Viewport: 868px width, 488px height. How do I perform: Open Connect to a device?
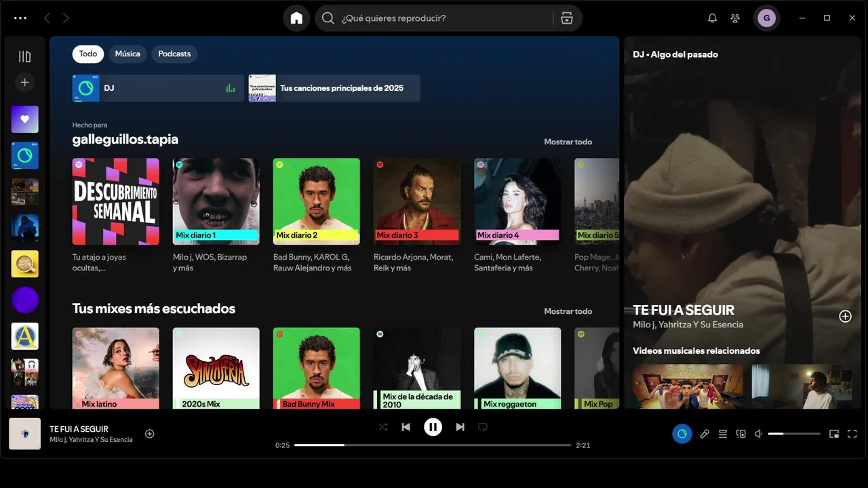click(x=741, y=434)
